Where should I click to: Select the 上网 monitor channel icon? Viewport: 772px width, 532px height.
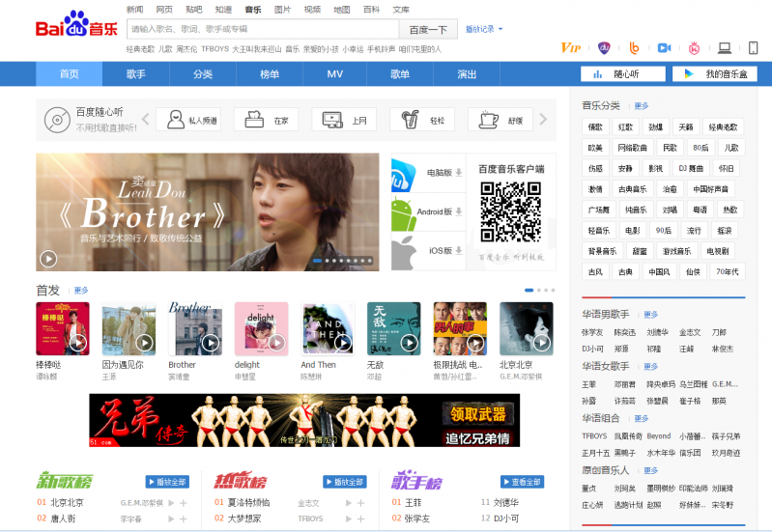click(332, 120)
